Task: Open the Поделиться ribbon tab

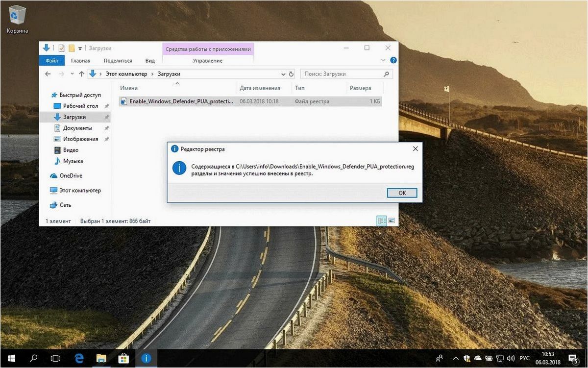Action: pos(118,61)
